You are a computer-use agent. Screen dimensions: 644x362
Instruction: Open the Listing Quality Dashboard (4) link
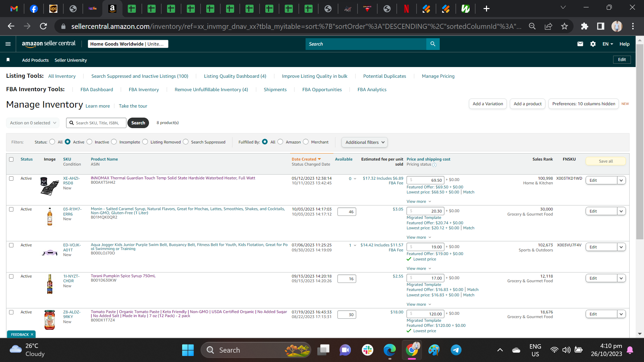235,76
